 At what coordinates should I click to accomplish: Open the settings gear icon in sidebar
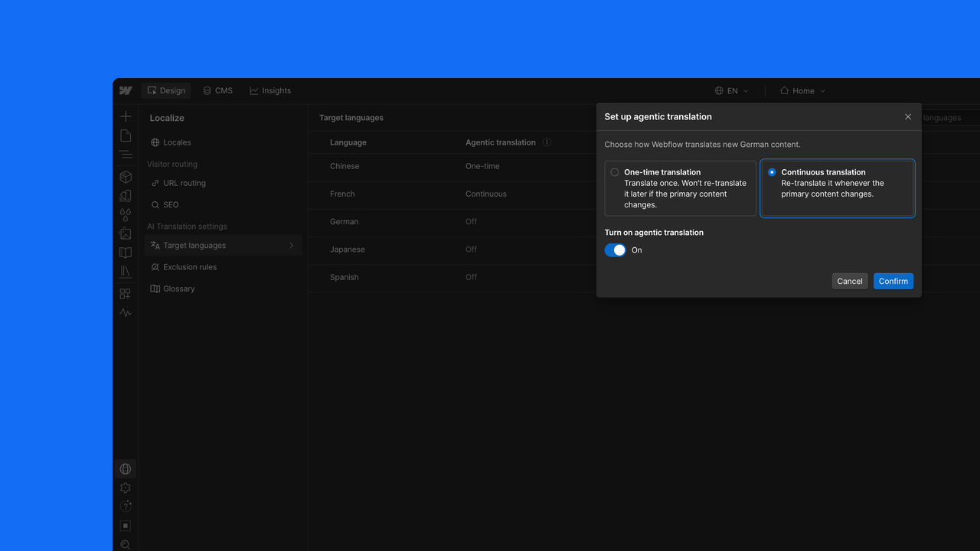coord(126,488)
